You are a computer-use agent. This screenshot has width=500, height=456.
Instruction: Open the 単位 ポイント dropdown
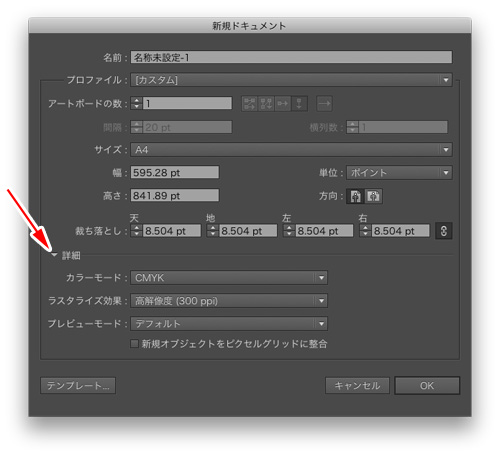399,173
